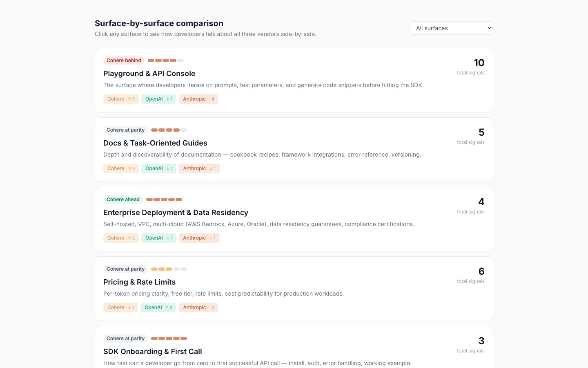
Task: Click the strength meter on Playground card
Action: coord(166,61)
